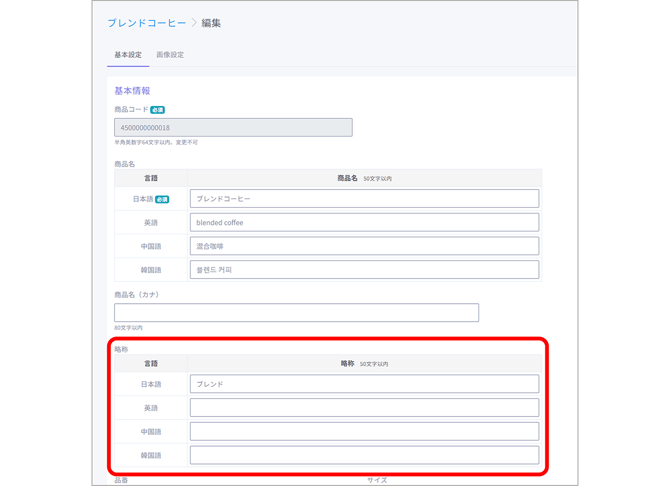Click the 英語 label in the 略称 table

pos(151,408)
